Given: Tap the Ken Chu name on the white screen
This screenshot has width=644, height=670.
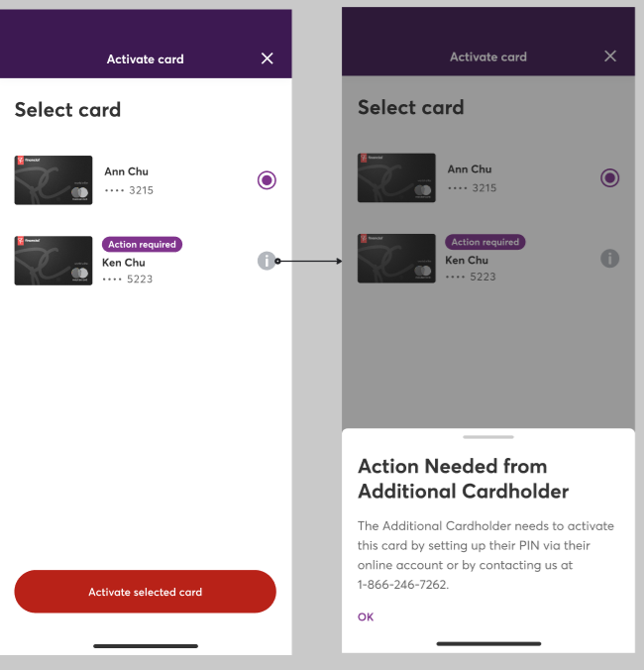Looking at the screenshot, I should tap(124, 263).
